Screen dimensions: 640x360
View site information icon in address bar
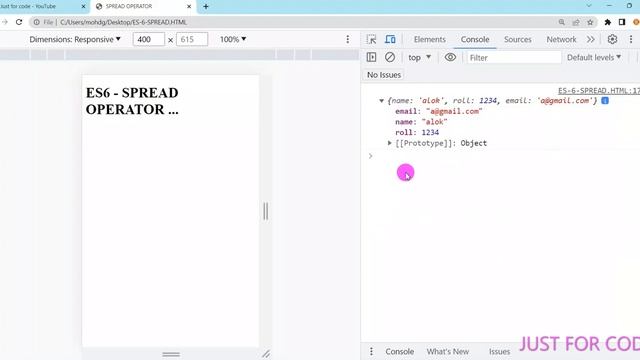coord(36,22)
